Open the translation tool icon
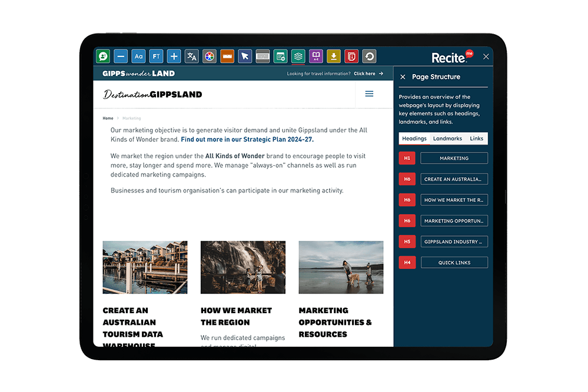This screenshot has width=588, height=392. 191,56
